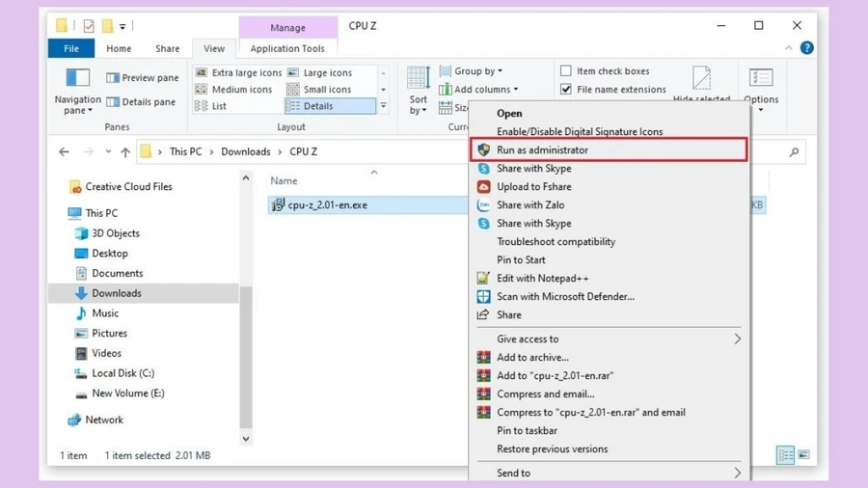
Task: Click the Name column header
Action: 284,181
